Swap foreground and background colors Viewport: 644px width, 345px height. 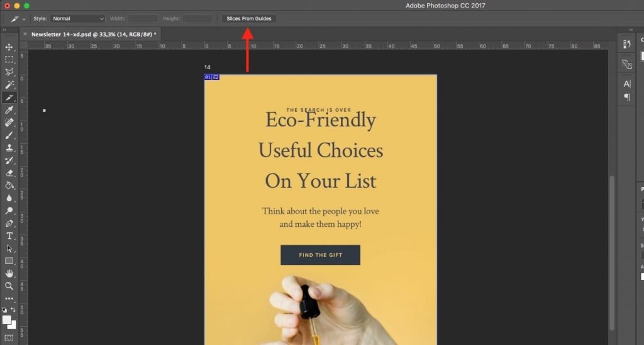[13, 310]
